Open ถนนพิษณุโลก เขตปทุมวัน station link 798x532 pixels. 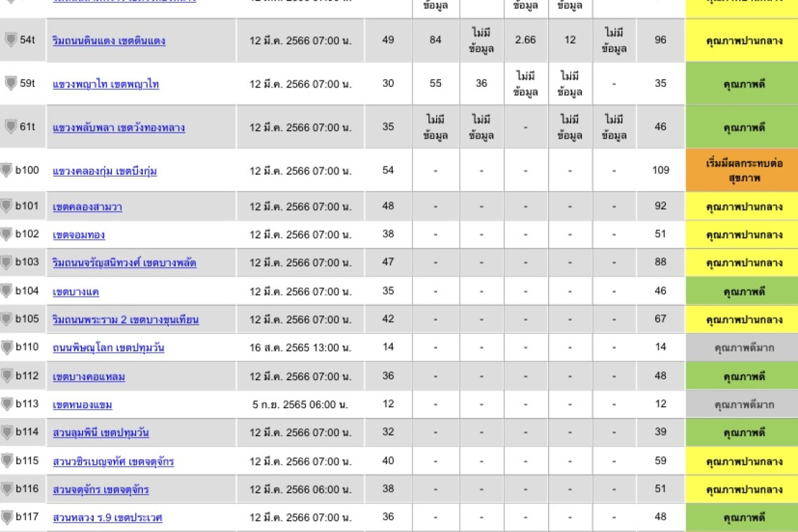pyautogui.click(x=108, y=348)
